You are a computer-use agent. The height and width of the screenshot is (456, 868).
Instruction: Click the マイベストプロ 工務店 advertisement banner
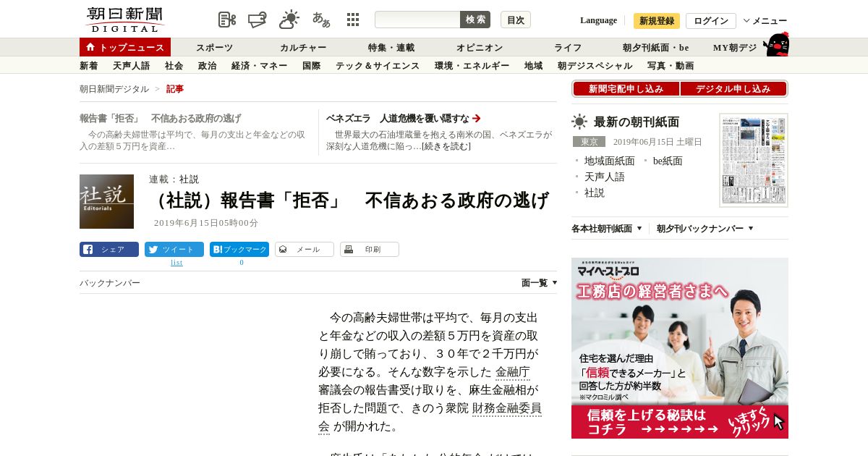[680, 348]
